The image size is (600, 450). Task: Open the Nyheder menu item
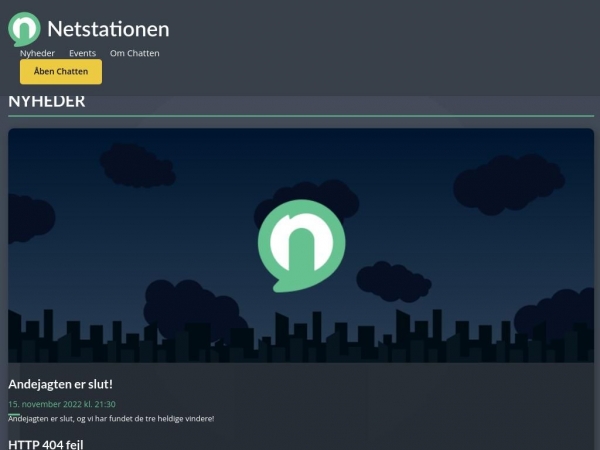point(37,53)
